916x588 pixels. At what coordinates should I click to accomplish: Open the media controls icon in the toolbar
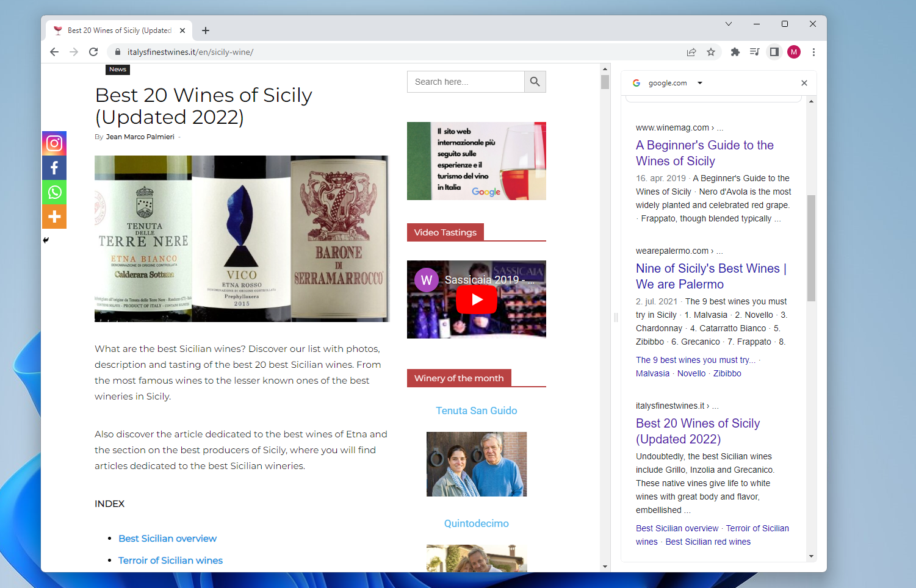click(x=754, y=52)
